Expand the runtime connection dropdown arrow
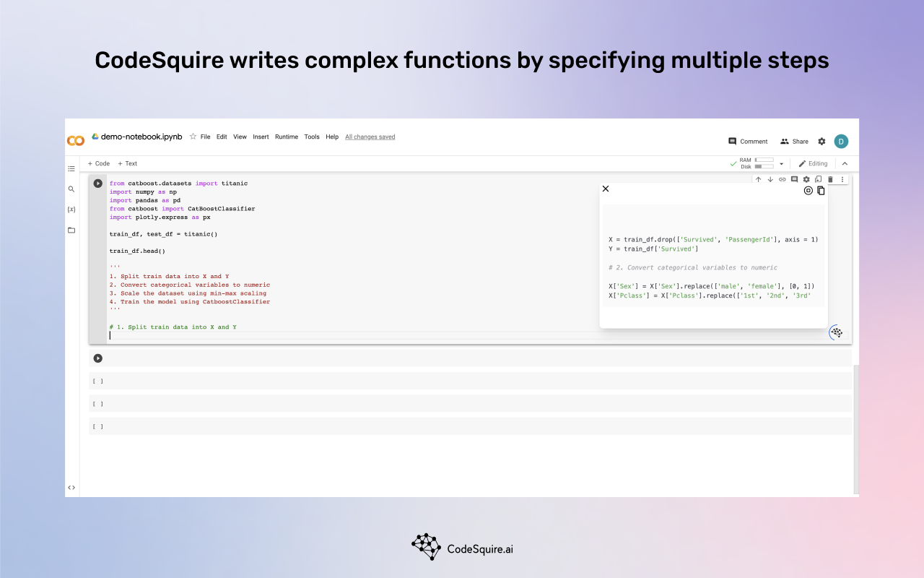The image size is (924, 578). (x=781, y=164)
